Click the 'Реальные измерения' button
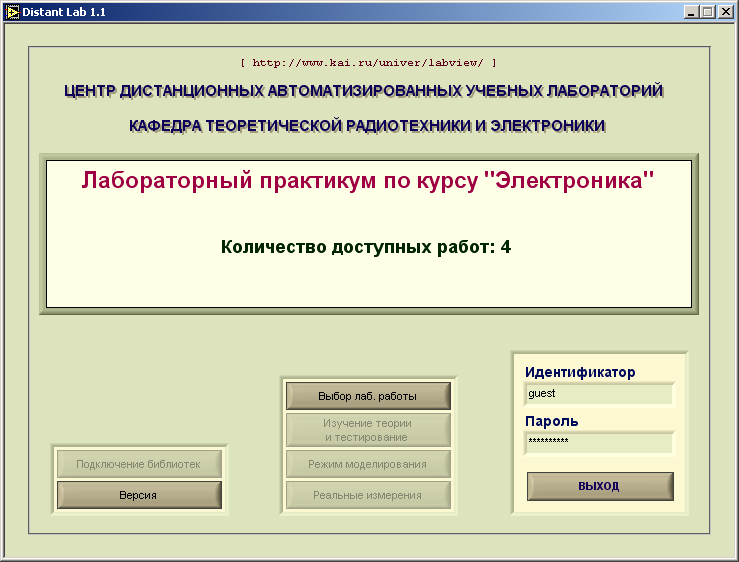 [368, 495]
